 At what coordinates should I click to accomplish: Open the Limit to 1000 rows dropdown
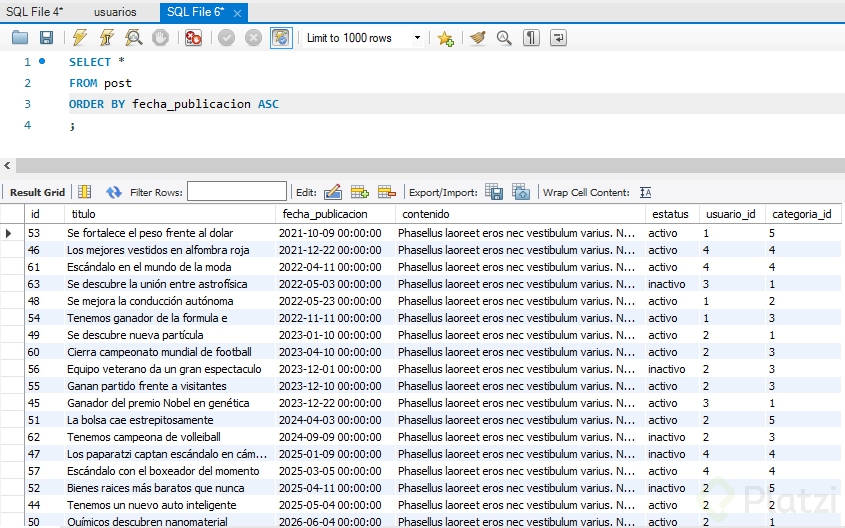(364, 38)
